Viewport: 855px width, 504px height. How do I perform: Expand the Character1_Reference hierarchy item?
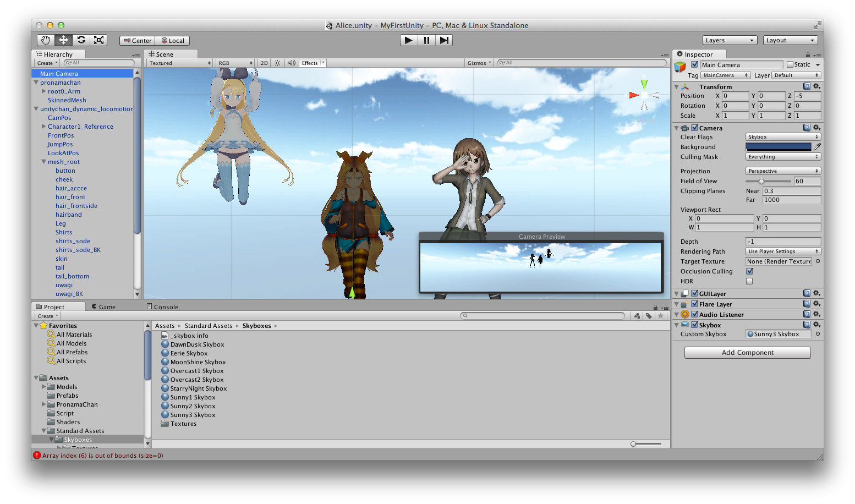click(44, 127)
